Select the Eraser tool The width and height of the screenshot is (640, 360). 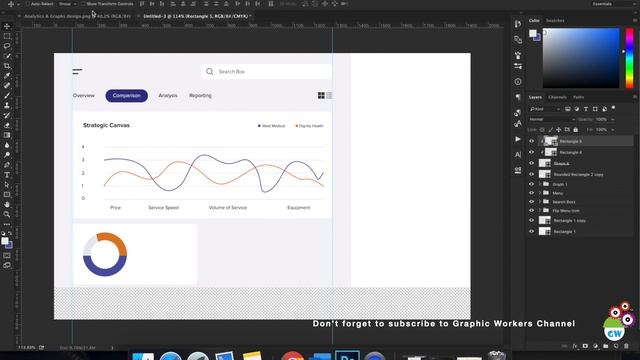coord(7,125)
